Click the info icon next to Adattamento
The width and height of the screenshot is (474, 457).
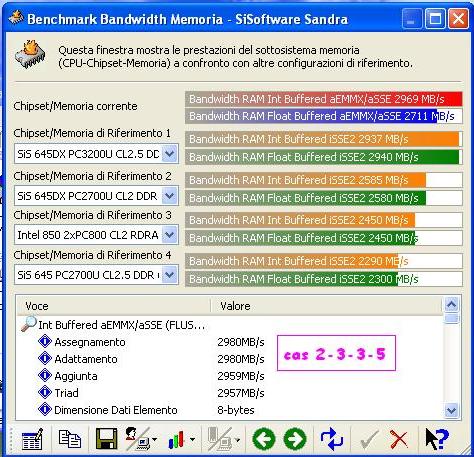point(45,358)
